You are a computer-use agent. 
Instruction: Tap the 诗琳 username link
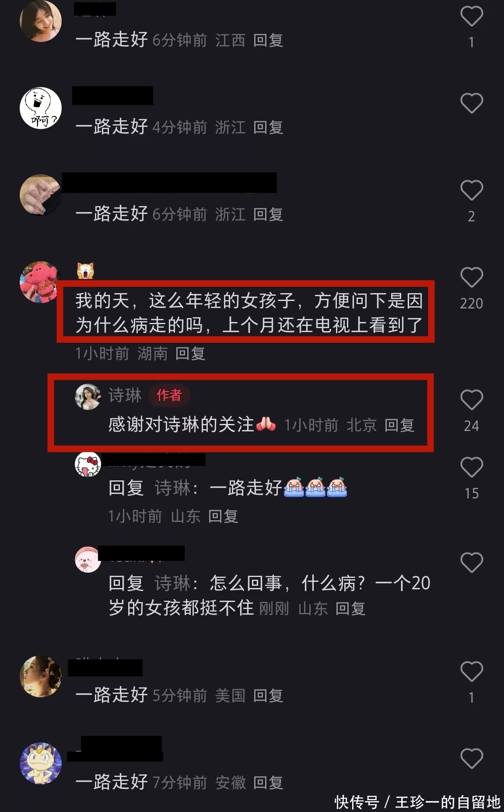coord(125,395)
